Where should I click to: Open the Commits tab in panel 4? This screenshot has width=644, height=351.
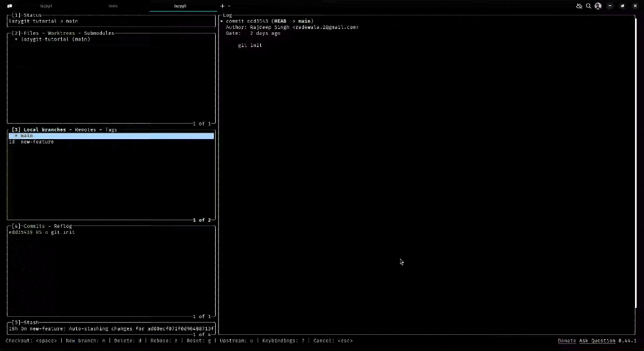pos(33,226)
